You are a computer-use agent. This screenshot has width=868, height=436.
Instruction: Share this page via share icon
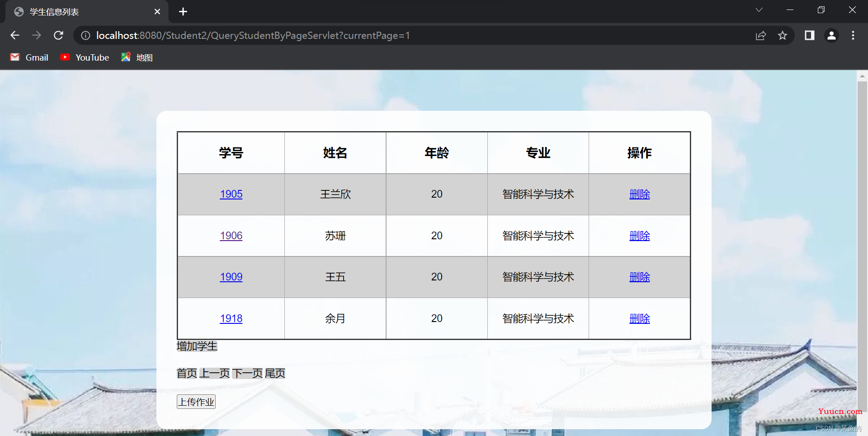click(761, 35)
